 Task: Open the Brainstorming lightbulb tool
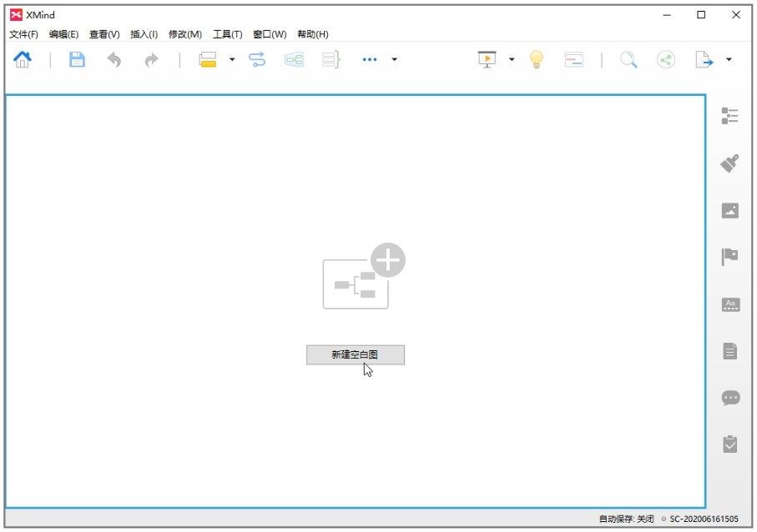tap(537, 60)
